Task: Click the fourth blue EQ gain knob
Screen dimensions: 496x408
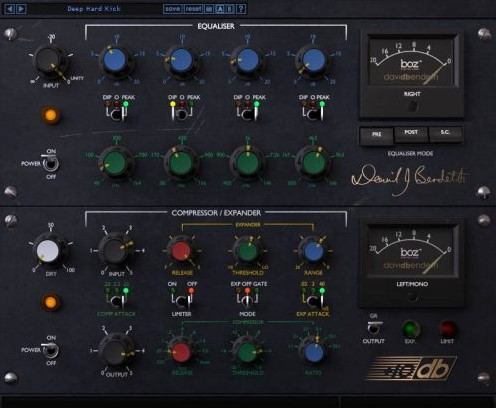Action: click(313, 61)
